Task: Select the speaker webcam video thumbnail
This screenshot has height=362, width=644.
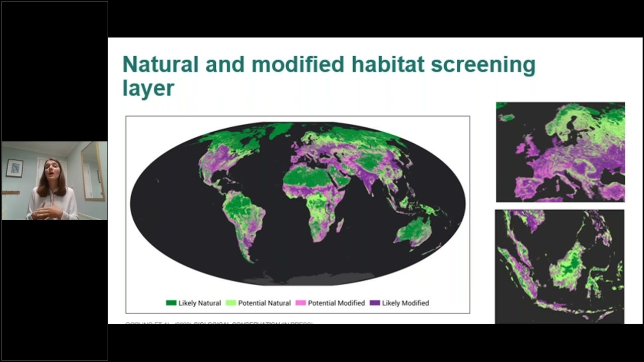Action: click(x=54, y=181)
